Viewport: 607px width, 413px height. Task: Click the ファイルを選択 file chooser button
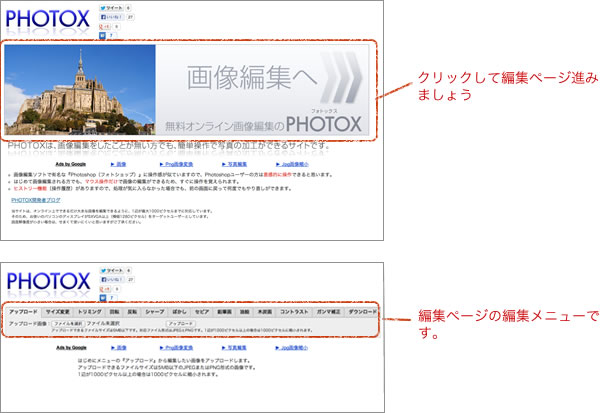[x=68, y=324]
